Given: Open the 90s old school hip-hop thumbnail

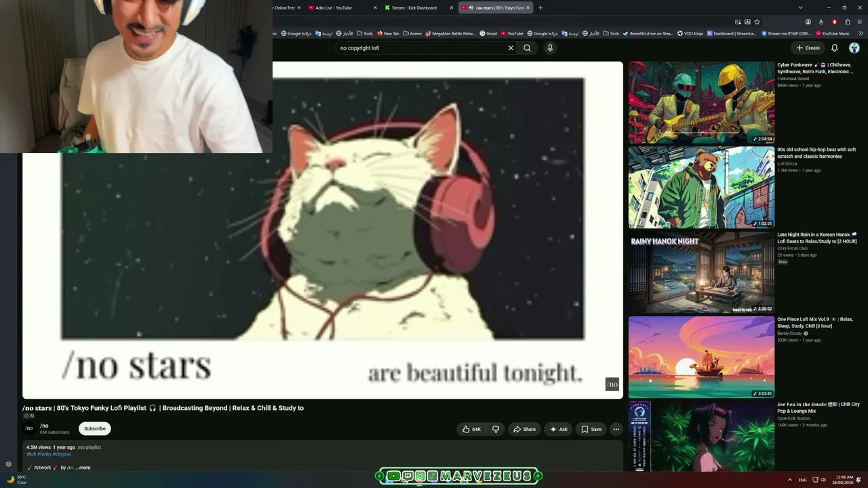Looking at the screenshot, I should [701, 188].
